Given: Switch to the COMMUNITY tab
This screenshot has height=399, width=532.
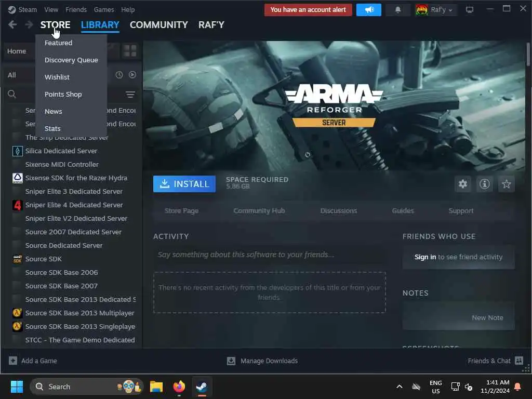Looking at the screenshot, I should [x=159, y=25].
